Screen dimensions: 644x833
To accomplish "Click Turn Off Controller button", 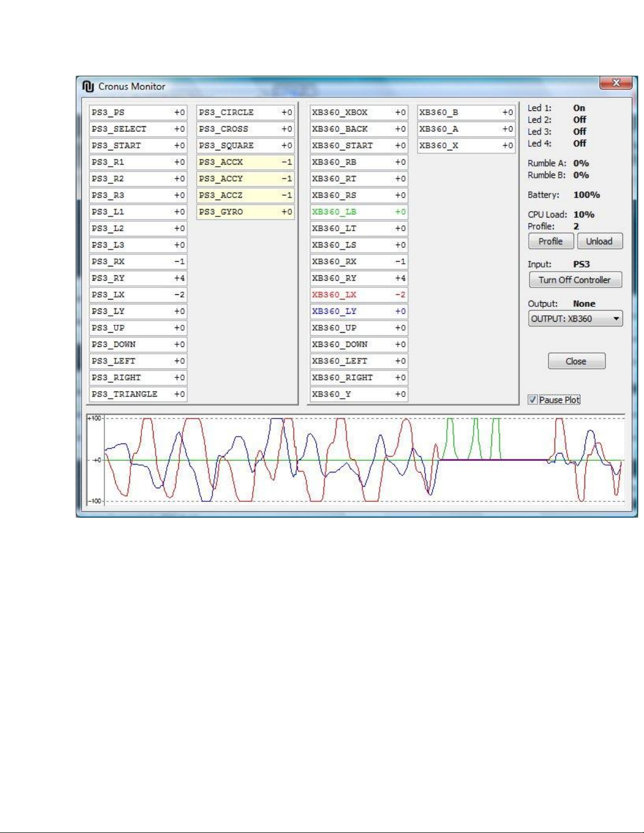I will pyautogui.click(x=575, y=280).
